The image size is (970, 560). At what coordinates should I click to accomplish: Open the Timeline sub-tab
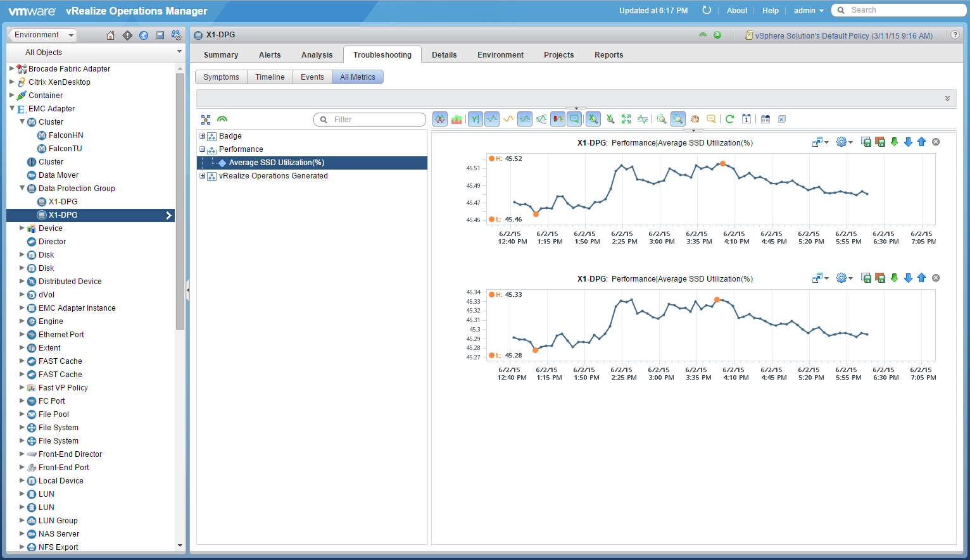[x=270, y=77]
